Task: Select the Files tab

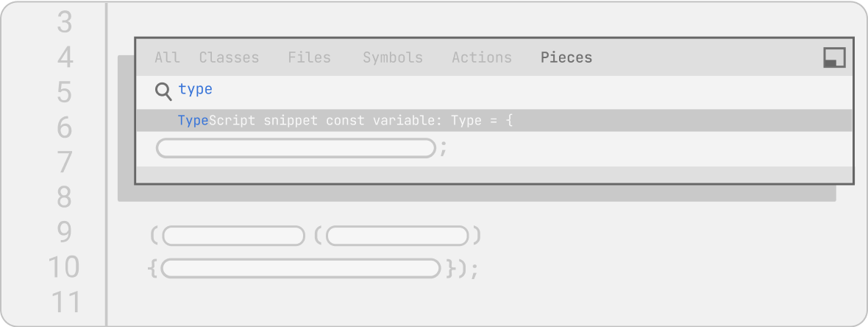Action: [309, 57]
